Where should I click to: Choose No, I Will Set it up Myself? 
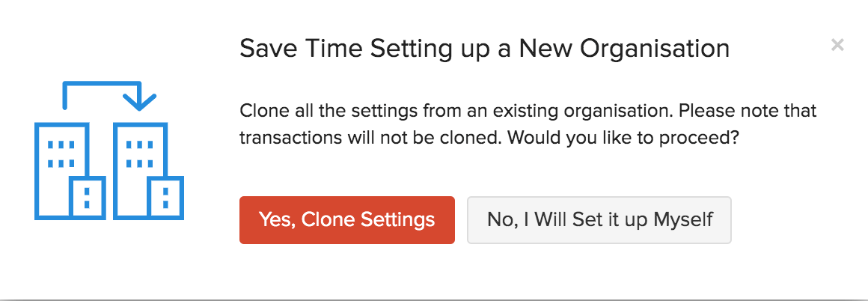coord(599,220)
